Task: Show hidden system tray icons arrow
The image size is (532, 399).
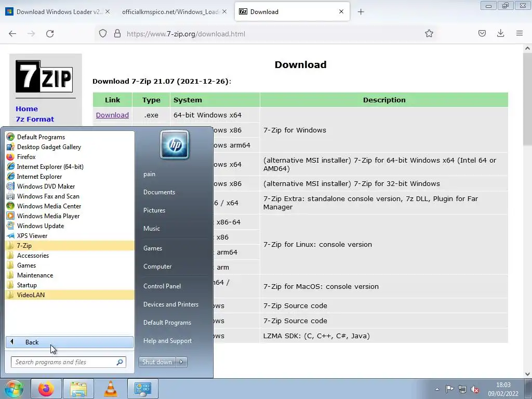Action: [437, 389]
